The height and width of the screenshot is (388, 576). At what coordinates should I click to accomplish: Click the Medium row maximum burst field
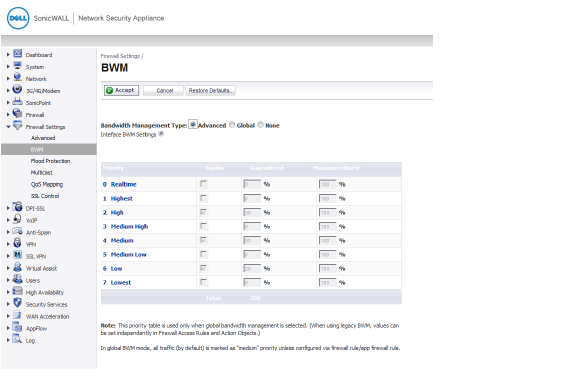tap(328, 241)
